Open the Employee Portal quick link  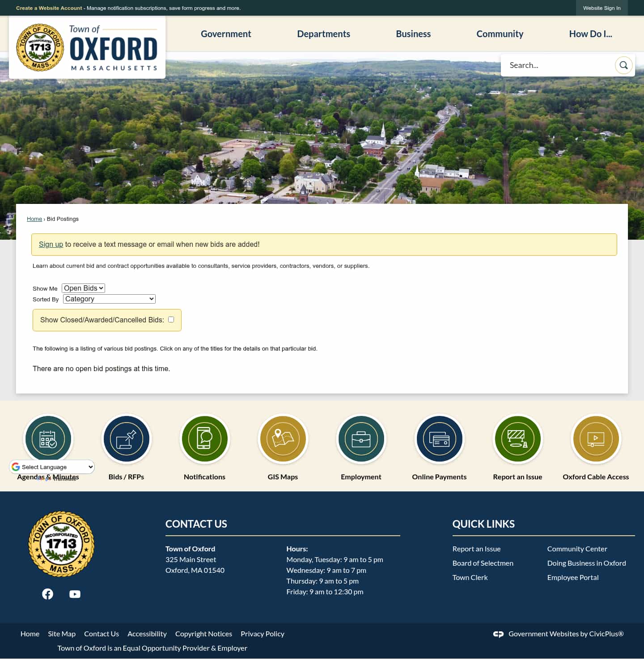(573, 577)
